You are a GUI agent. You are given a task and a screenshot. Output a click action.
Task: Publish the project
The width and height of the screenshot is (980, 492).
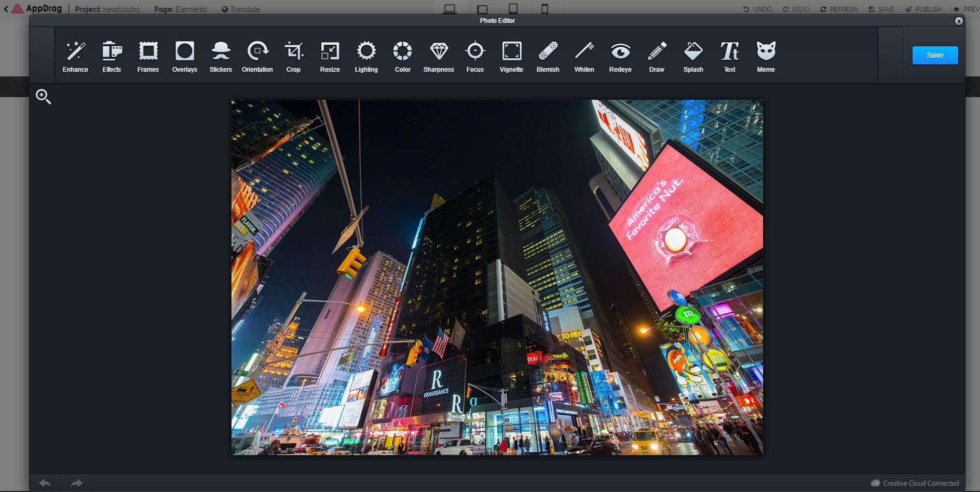click(923, 9)
